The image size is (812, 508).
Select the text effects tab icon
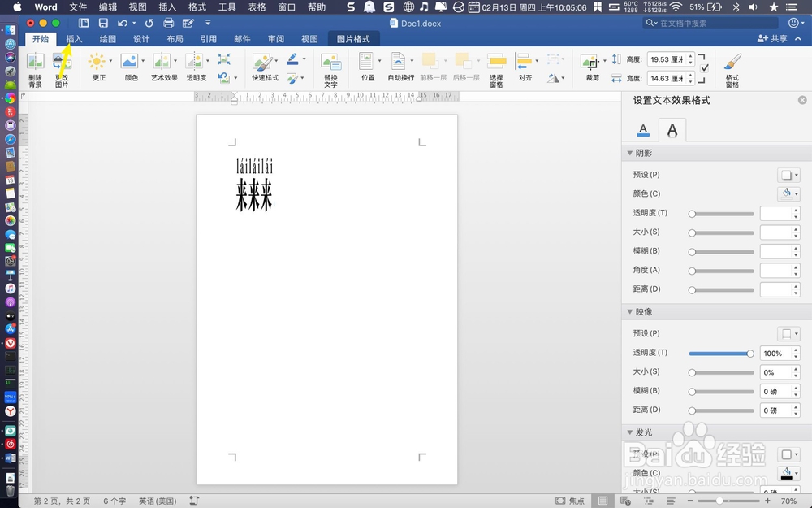(x=672, y=129)
